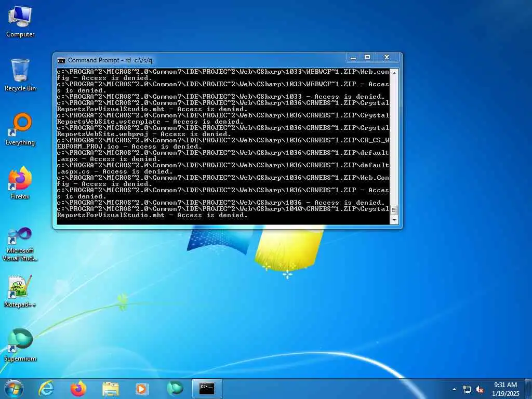The image size is (532, 399).
Task: Click the console scrollbar up arrow
Action: [x=394, y=73]
